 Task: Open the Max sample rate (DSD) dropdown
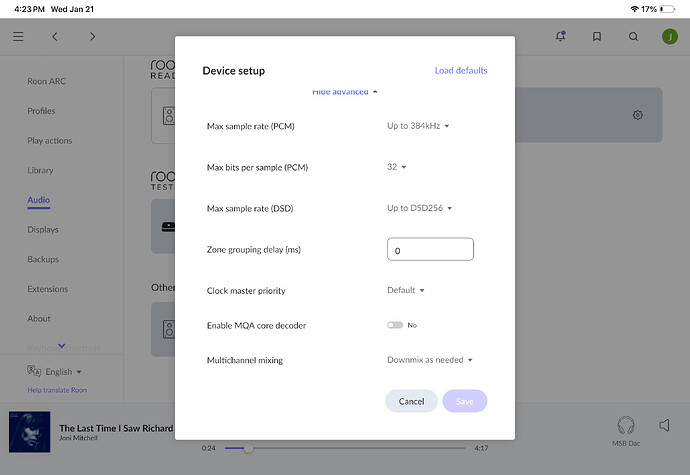[x=420, y=208]
